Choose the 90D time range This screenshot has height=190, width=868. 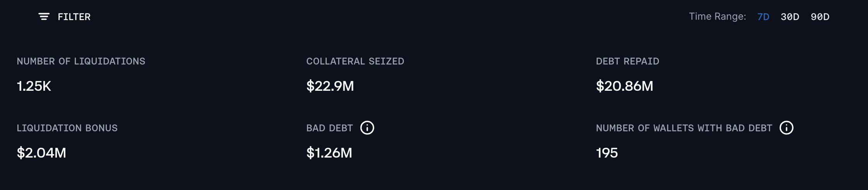pyautogui.click(x=820, y=17)
